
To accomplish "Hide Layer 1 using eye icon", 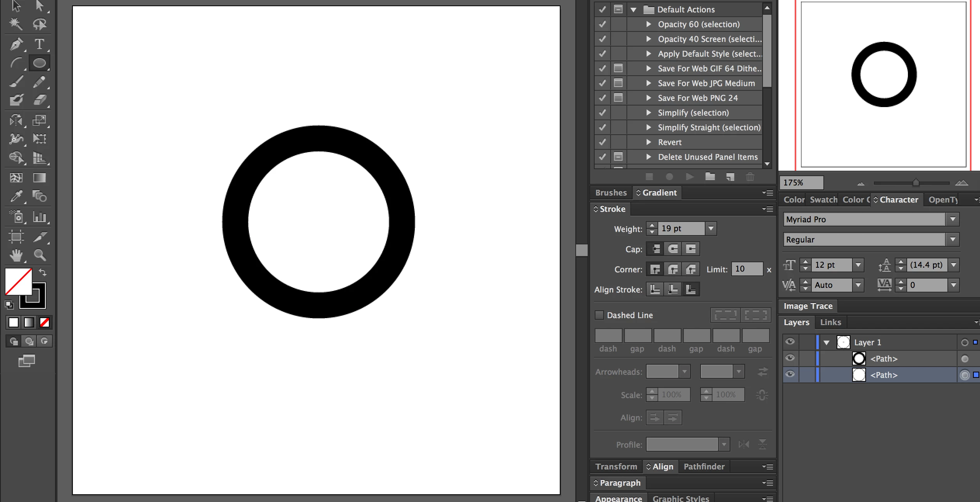I will pos(790,342).
